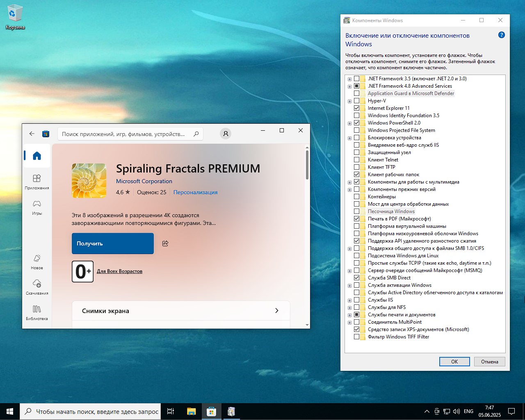Go to Store Home page
Screen dimensions: 525x420
[37, 156]
